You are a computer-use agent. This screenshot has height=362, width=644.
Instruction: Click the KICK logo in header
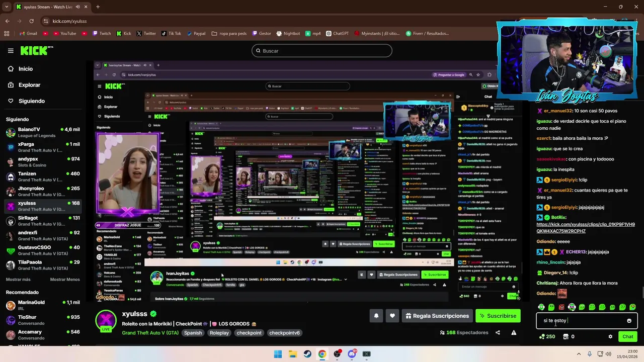(36, 50)
